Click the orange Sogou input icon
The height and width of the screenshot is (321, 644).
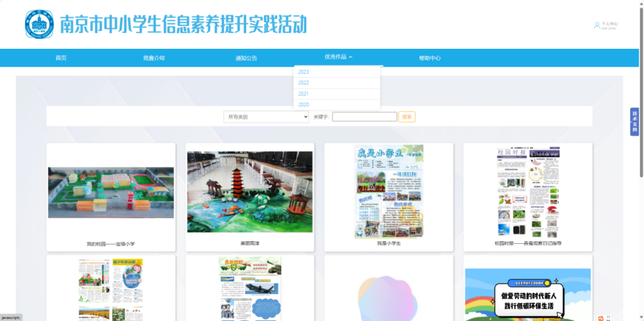tap(601, 317)
